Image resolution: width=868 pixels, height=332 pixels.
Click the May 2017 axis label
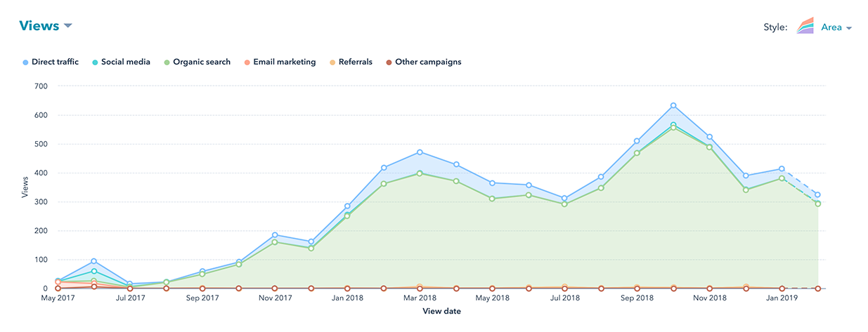coord(58,298)
